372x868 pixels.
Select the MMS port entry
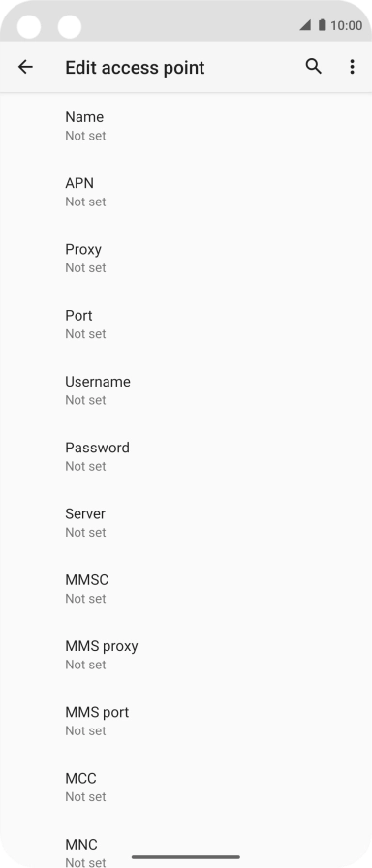pyautogui.click(x=186, y=722)
